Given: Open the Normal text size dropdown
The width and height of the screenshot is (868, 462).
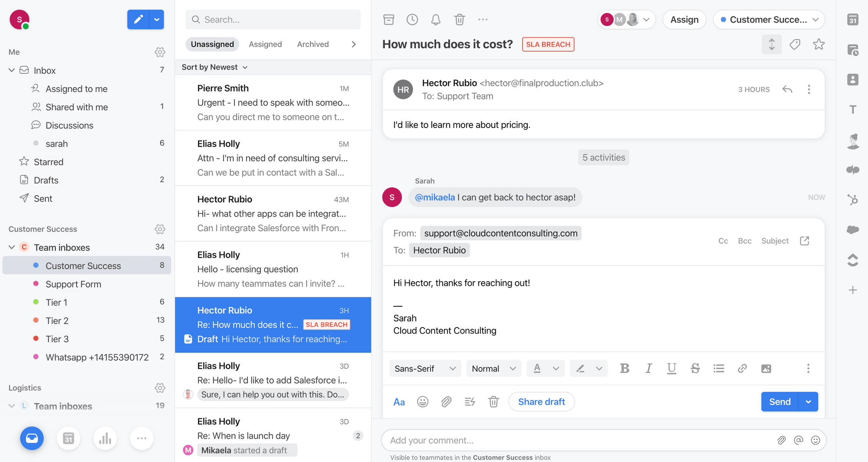Looking at the screenshot, I should [493, 368].
